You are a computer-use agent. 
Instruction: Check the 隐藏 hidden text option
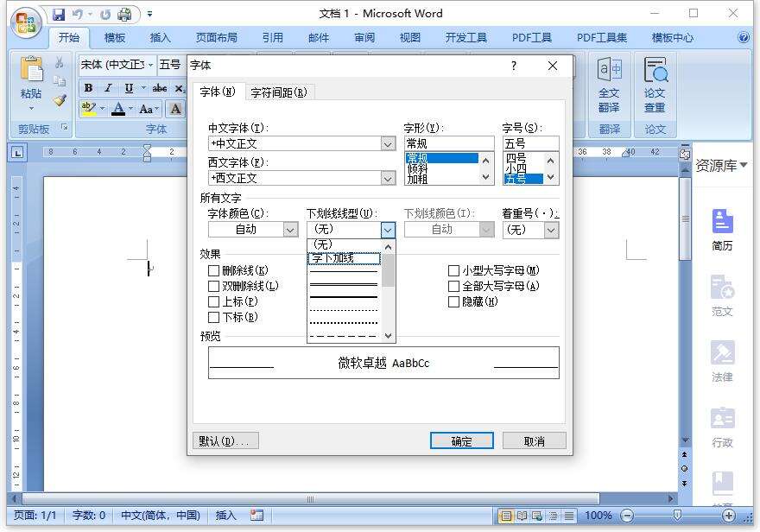tap(453, 301)
